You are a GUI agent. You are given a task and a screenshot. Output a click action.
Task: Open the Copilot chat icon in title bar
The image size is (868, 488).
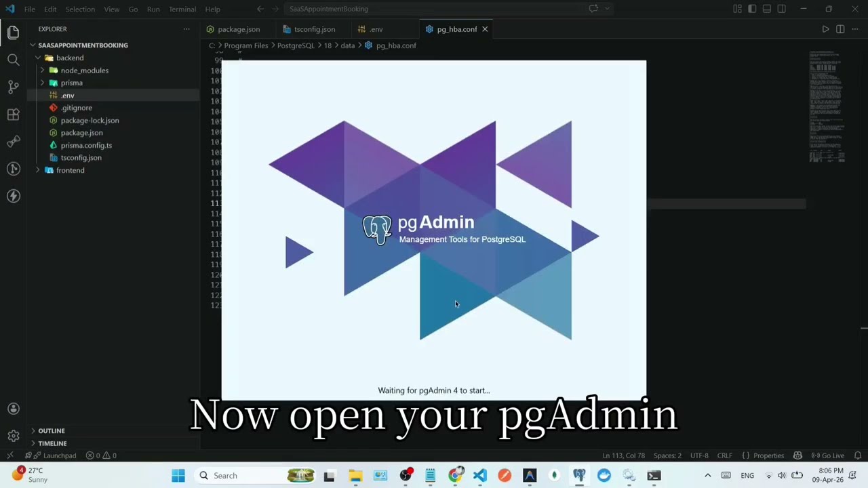(593, 9)
